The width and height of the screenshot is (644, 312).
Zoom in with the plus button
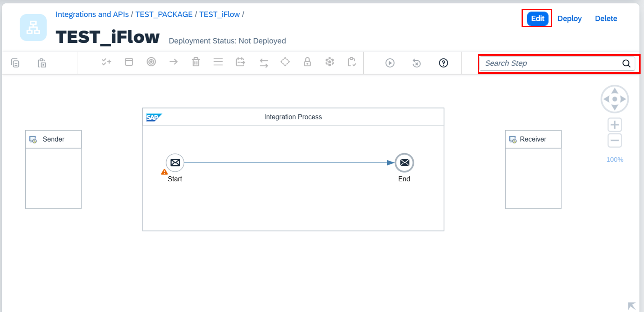(614, 125)
